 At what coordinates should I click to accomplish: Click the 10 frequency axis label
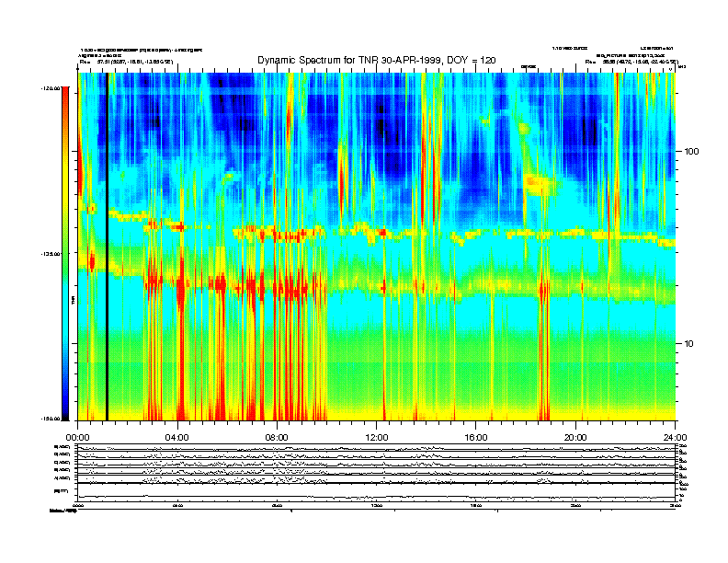pos(689,344)
